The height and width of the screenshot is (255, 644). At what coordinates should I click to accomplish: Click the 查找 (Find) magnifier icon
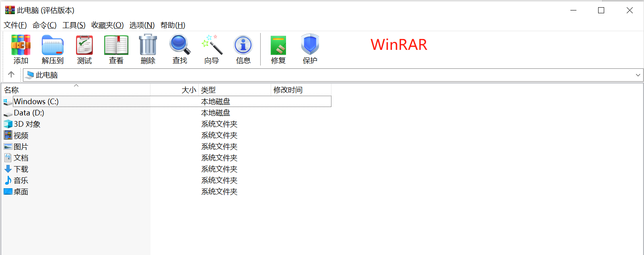point(180,45)
